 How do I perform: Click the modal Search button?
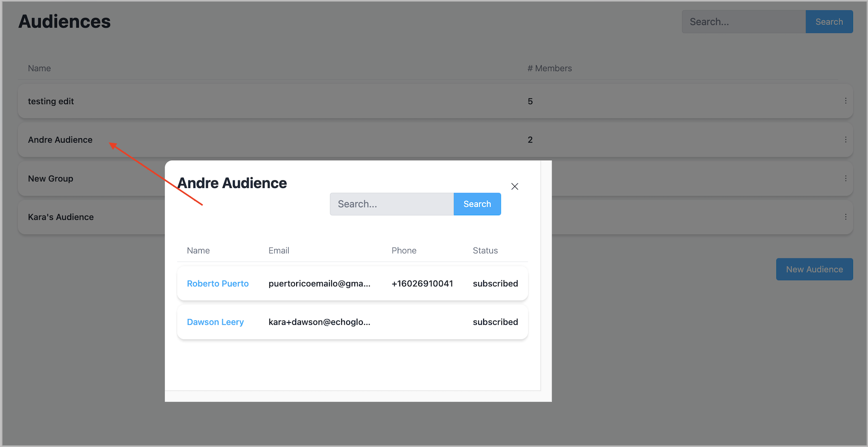477,204
